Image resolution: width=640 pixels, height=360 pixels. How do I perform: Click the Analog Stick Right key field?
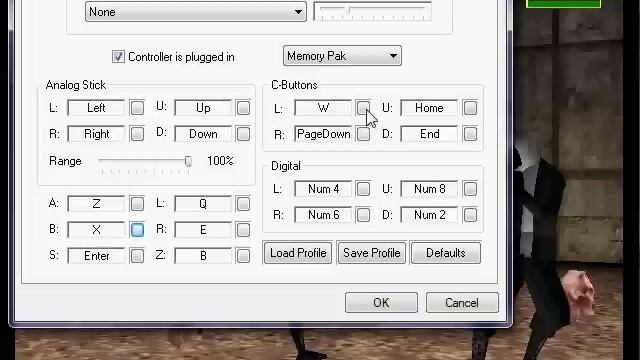pyautogui.click(x=96, y=134)
